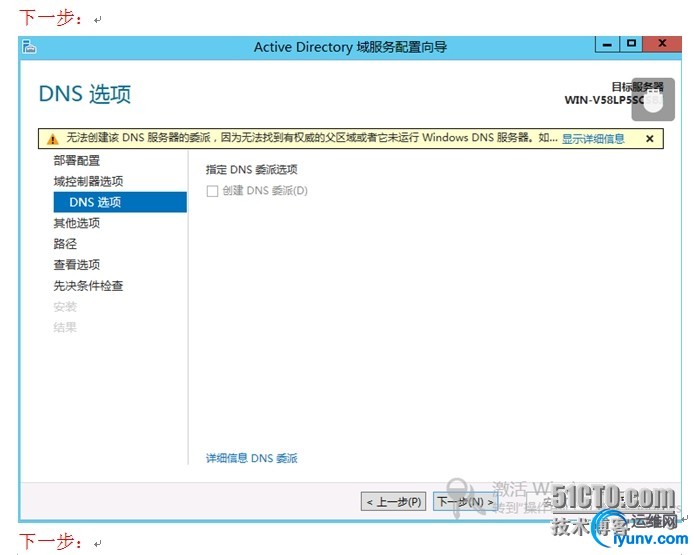
Task: Open the 详细信息 DNS 委派 link
Action: pos(251,458)
